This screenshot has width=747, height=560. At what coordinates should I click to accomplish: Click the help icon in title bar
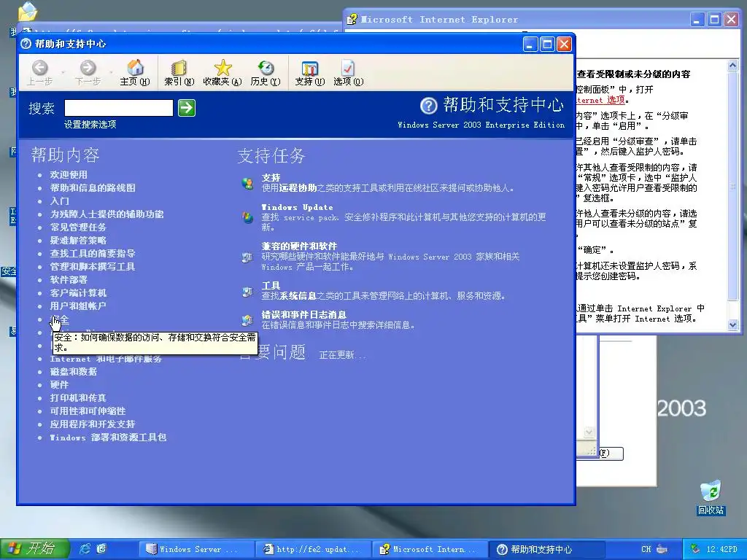click(26, 44)
